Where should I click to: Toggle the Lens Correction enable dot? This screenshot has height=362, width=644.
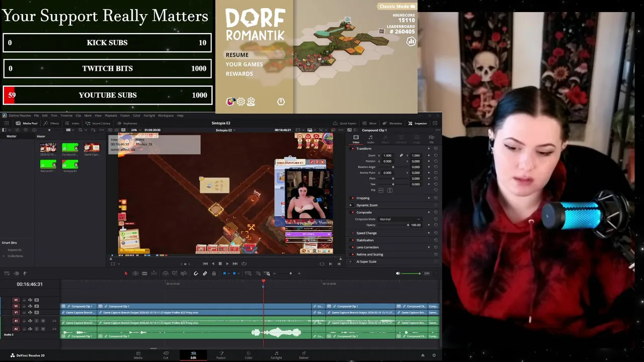pos(352,247)
